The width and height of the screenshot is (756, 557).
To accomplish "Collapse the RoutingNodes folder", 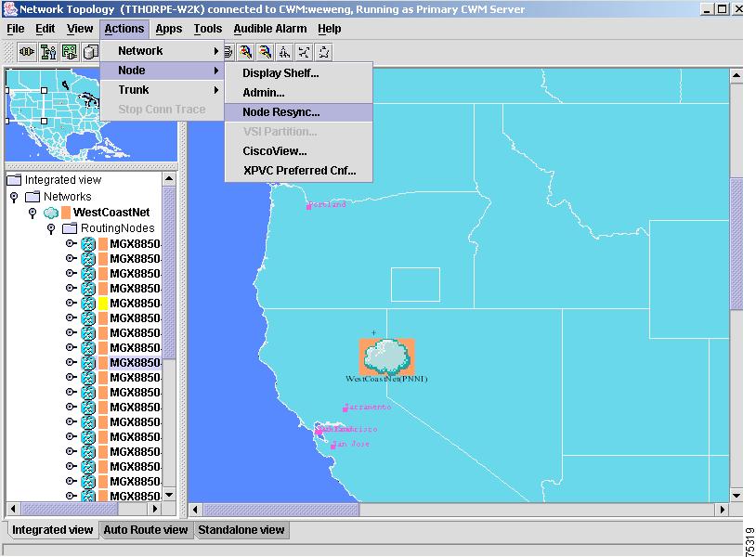I will (51, 228).
